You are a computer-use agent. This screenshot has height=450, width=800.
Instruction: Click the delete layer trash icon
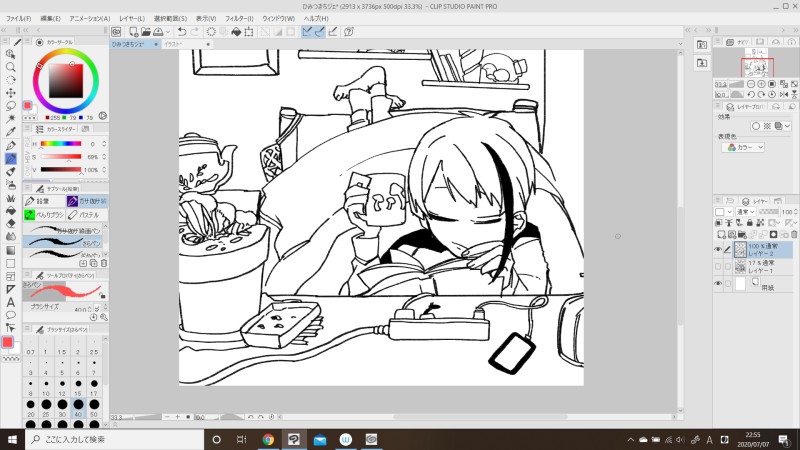(x=794, y=235)
